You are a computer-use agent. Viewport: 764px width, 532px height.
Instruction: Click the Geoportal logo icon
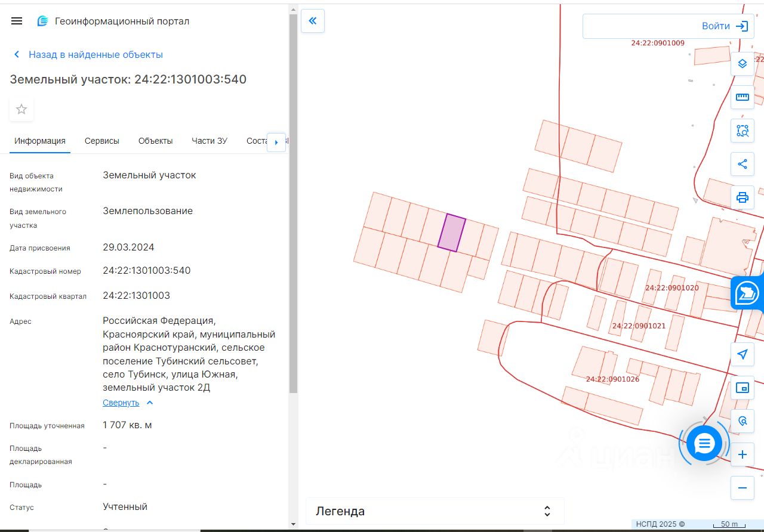(x=42, y=21)
